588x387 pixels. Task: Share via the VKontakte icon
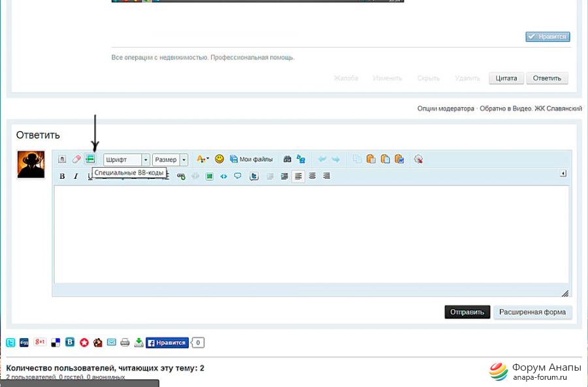pos(69,343)
